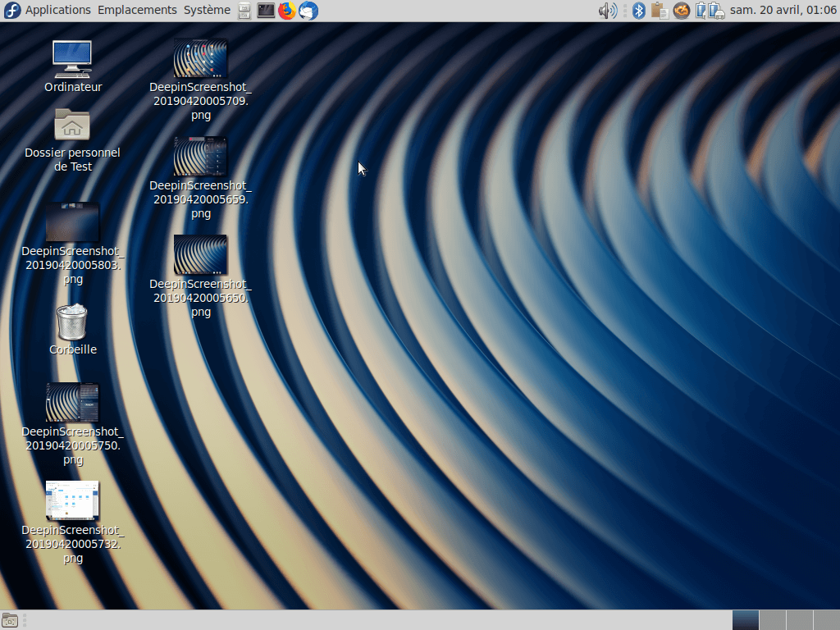The image size is (840, 630).
Task: Select file DeepinScreenshot_20190420005750.png
Action: pos(73,424)
